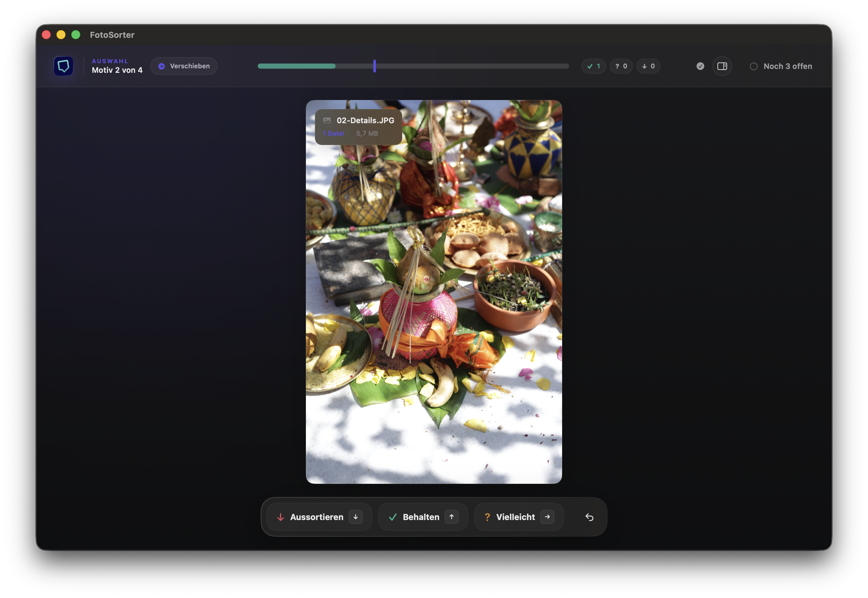Click the AUSWAHL heading text
This screenshot has height=598, width=868.
(110, 61)
